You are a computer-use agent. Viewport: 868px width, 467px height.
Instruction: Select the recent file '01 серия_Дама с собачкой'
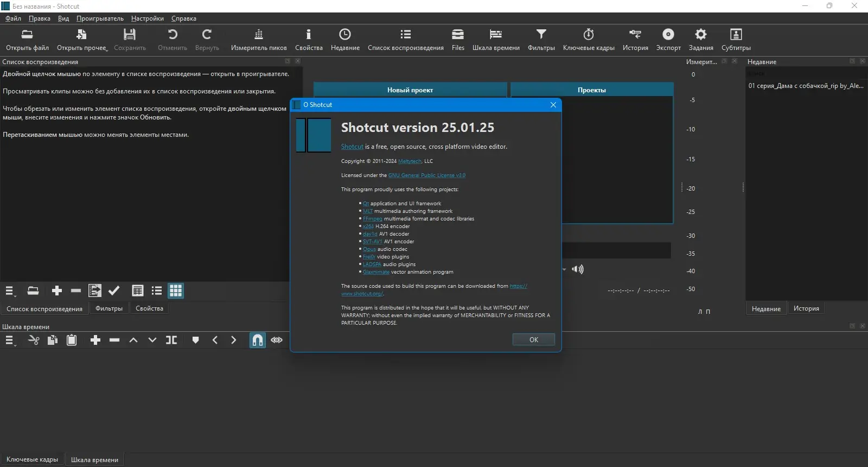tap(806, 86)
